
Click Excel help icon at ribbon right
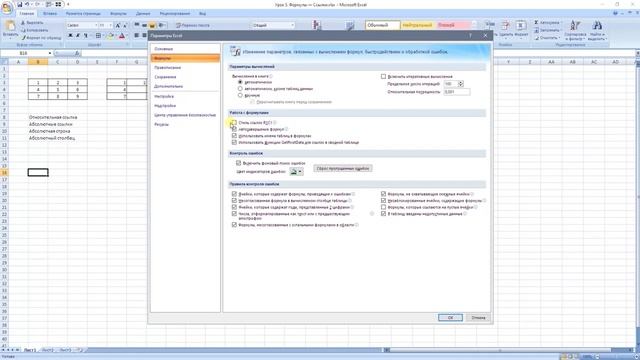(x=615, y=13)
